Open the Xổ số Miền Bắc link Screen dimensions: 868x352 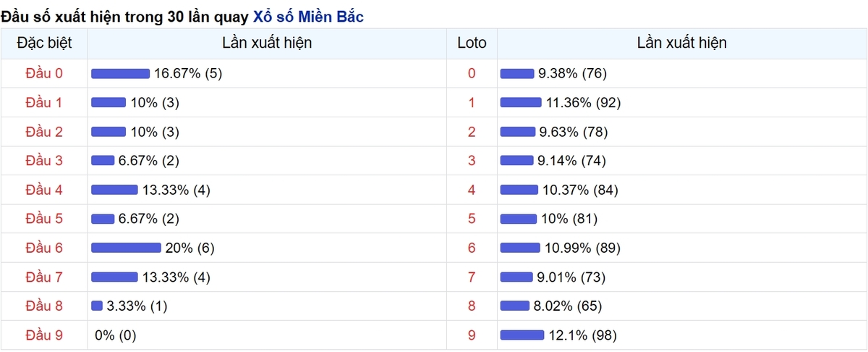[x=308, y=16]
